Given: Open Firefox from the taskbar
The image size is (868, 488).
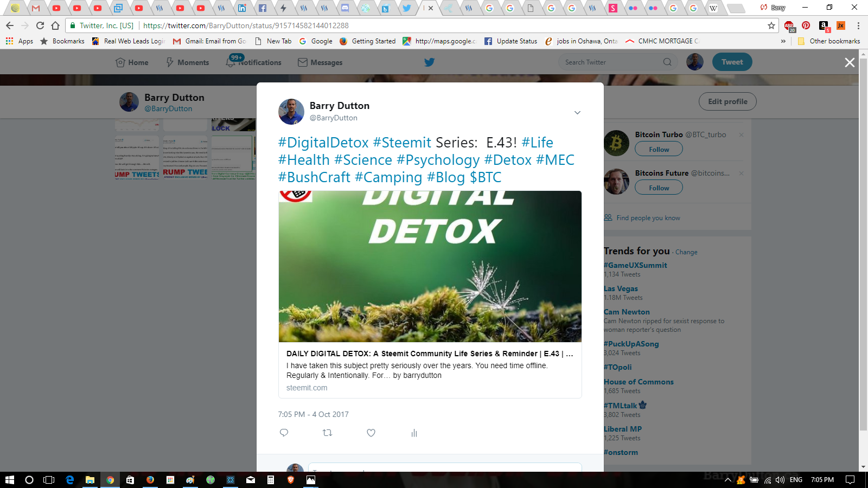Looking at the screenshot, I should pyautogui.click(x=150, y=480).
